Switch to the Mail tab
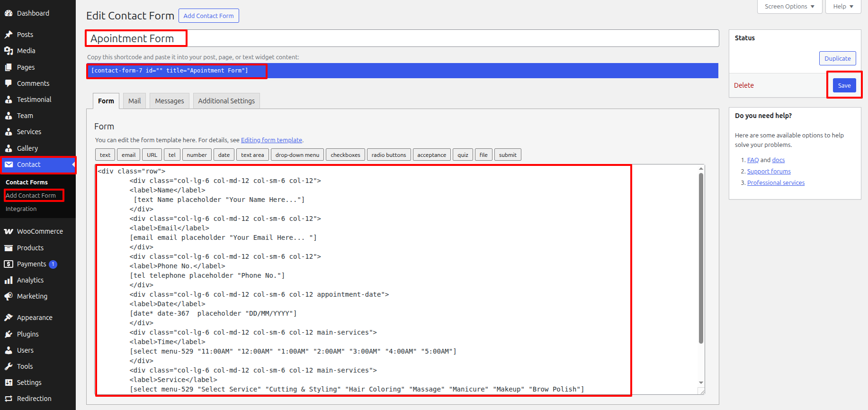The width and height of the screenshot is (868, 410). coord(134,101)
